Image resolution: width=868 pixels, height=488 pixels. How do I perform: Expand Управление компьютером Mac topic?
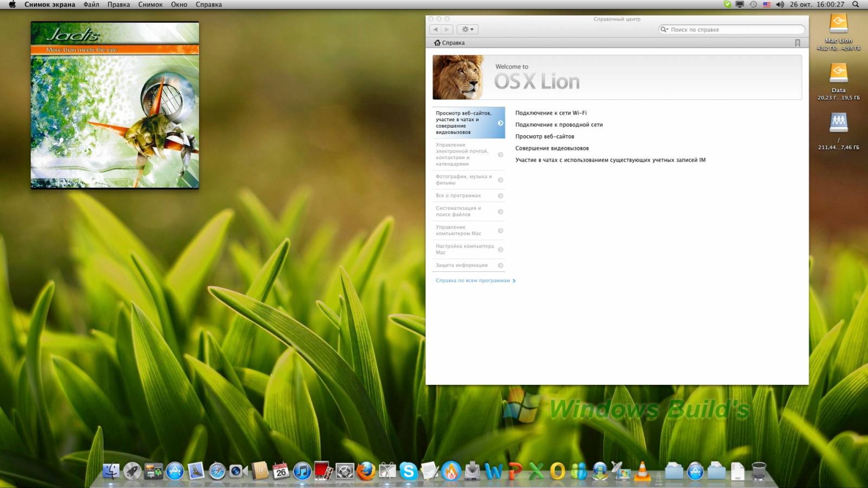(x=469, y=230)
